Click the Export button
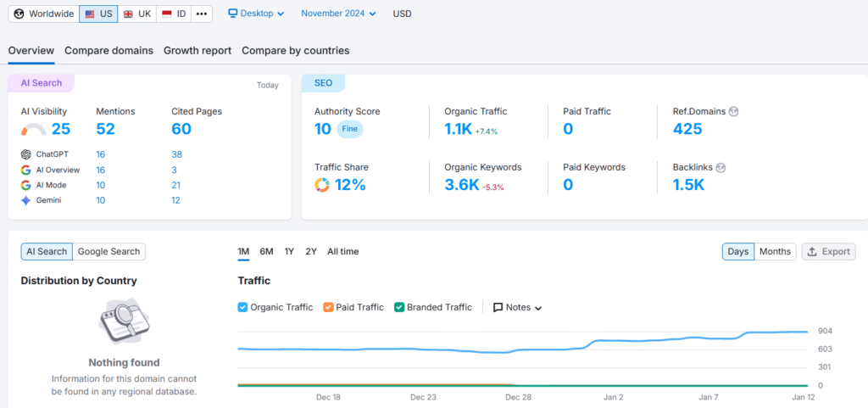The width and height of the screenshot is (868, 408). point(828,251)
